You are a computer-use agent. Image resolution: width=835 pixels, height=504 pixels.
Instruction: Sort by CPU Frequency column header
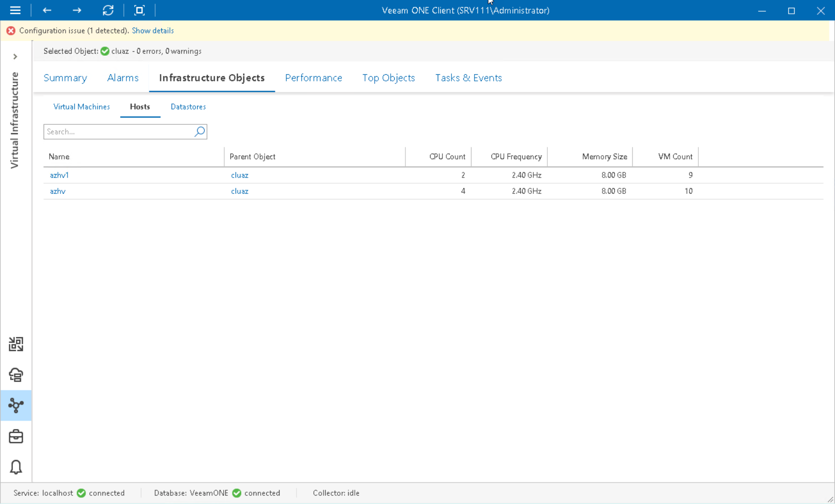point(509,157)
